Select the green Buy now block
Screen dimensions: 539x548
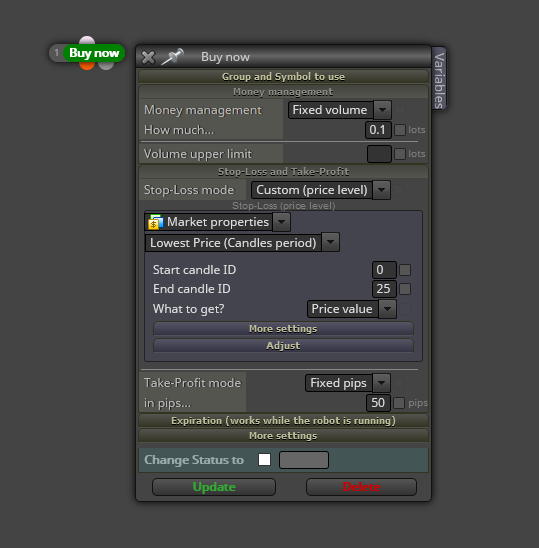tap(94, 53)
